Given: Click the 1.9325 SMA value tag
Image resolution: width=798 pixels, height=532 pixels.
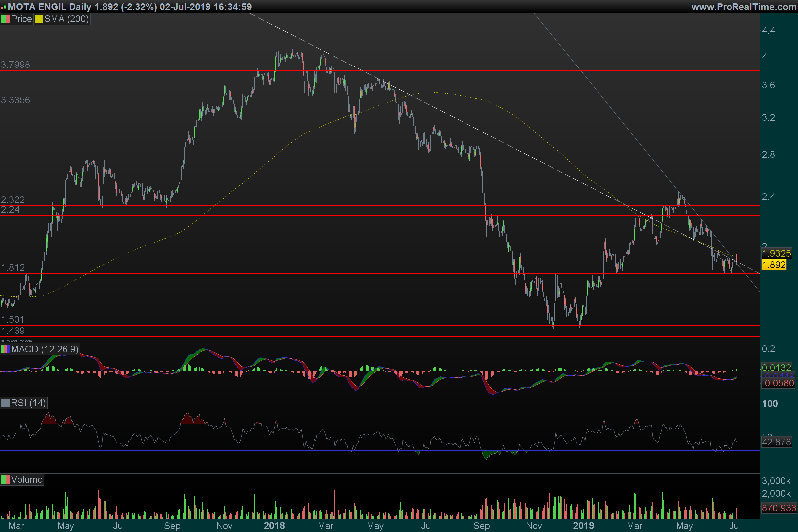Looking at the screenshot, I should (776, 253).
